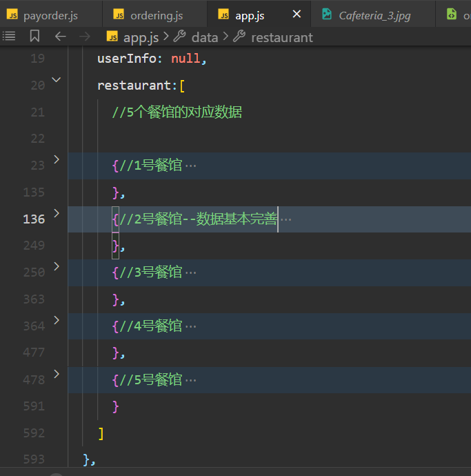Click the wrench icon before data
This screenshot has width=471, height=476.
coord(179,37)
